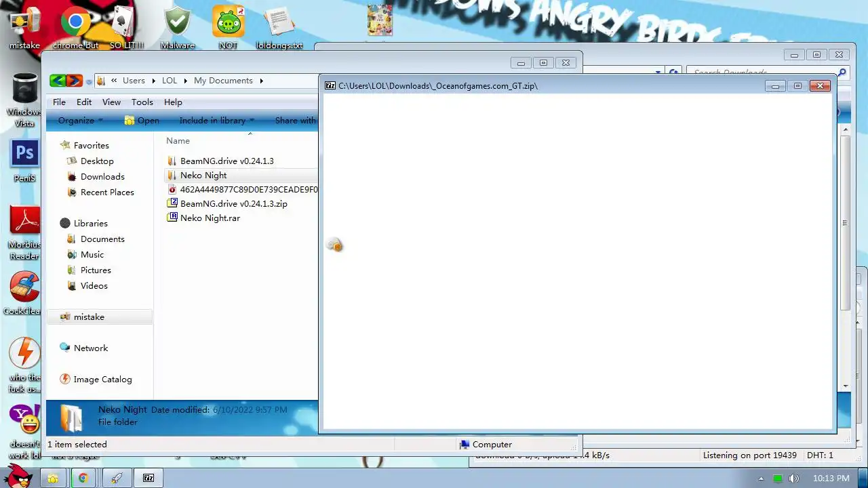This screenshot has width=868, height=488.
Task: Open the File menu
Action: pyautogui.click(x=59, y=102)
